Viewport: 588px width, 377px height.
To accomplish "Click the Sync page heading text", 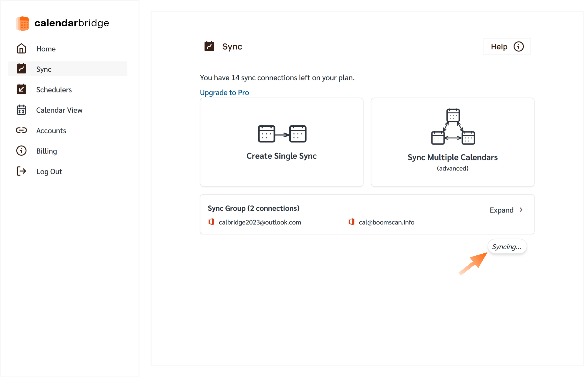I will [232, 47].
